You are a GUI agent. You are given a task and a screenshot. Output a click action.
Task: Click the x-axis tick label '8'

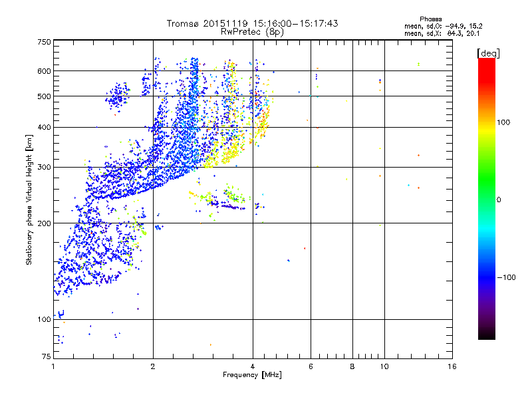click(x=352, y=366)
